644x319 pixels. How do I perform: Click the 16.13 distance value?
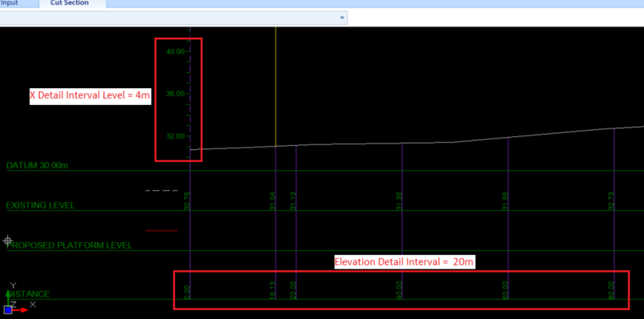pyautogui.click(x=272, y=290)
